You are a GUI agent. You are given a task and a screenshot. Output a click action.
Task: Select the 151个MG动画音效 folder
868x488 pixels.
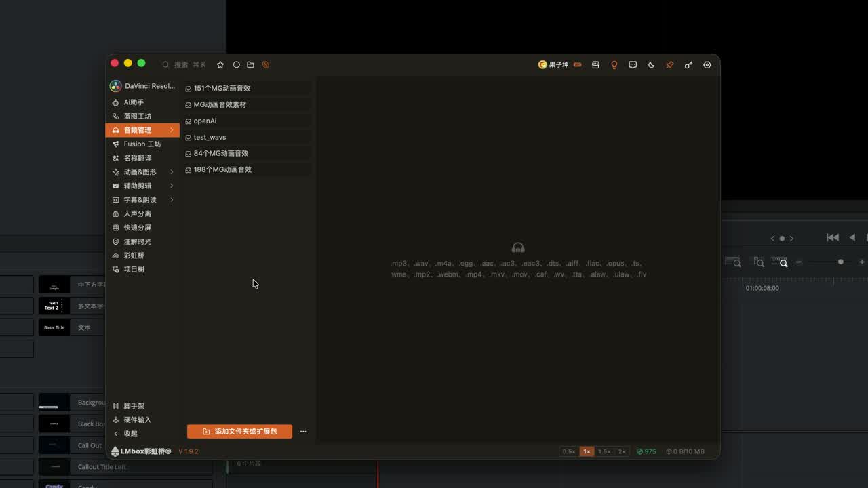(248, 89)
